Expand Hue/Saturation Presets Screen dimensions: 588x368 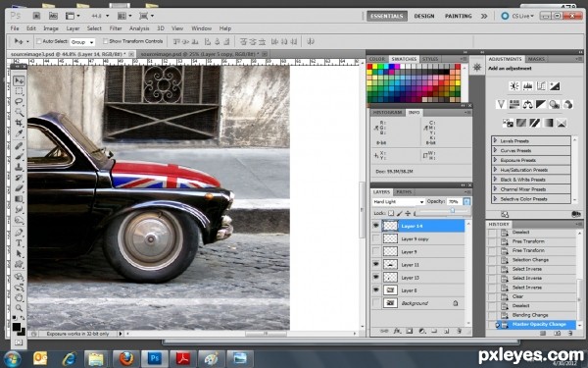pos(495,170)
